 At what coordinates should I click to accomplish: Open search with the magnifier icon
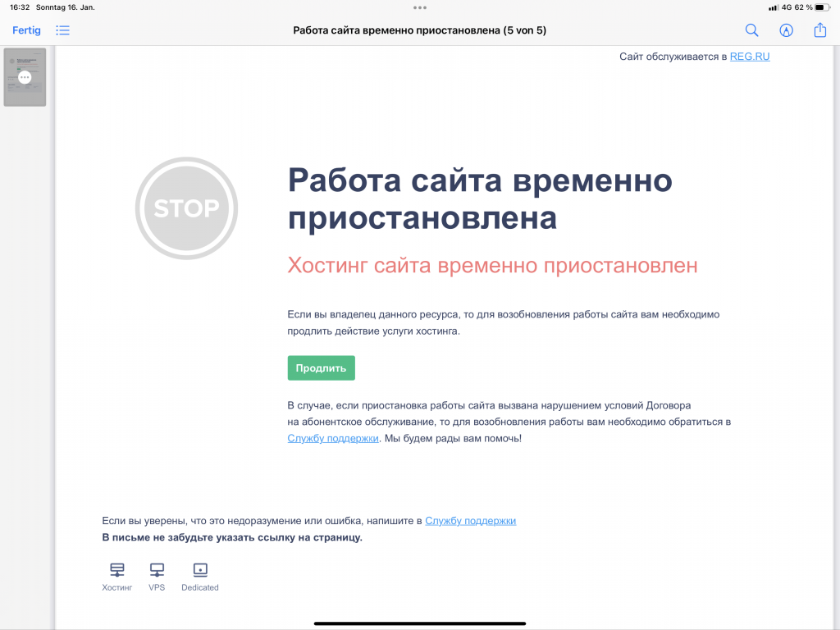751,30
